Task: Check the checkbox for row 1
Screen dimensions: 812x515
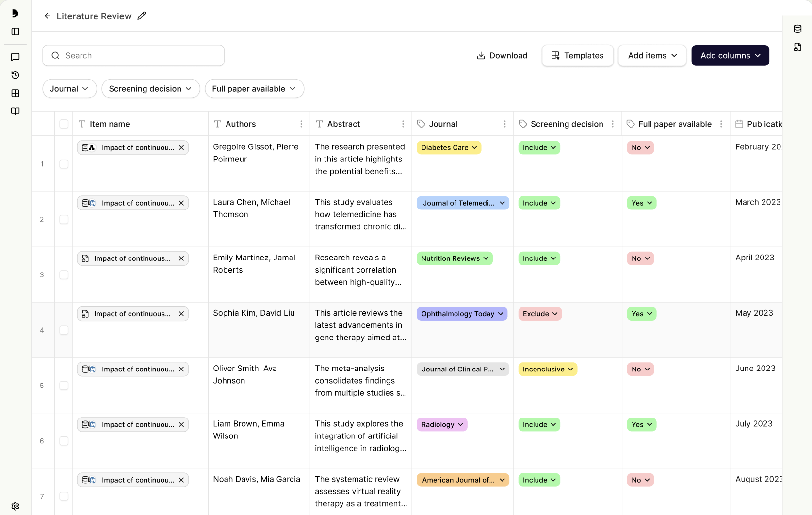Action: 64,164
